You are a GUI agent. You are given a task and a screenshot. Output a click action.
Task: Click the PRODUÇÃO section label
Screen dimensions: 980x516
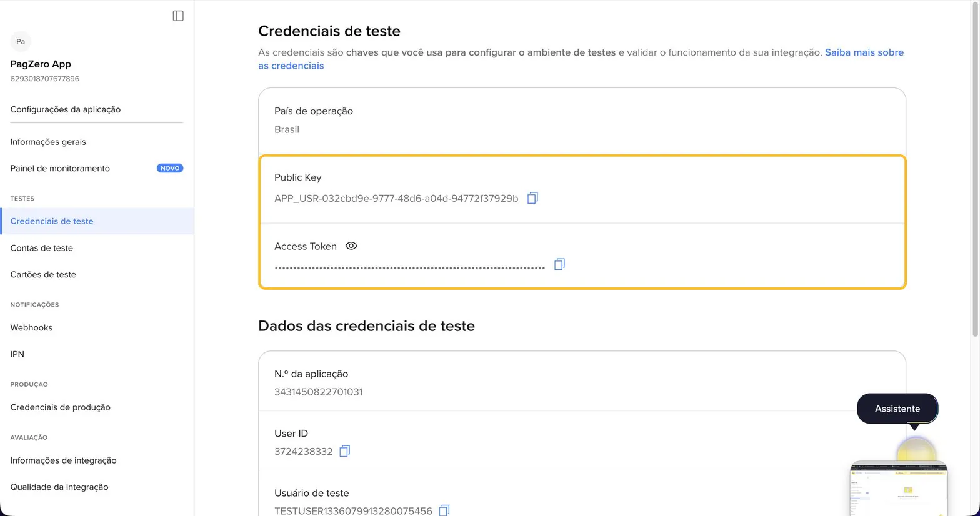pyautogui.click(x=29, y=384)
